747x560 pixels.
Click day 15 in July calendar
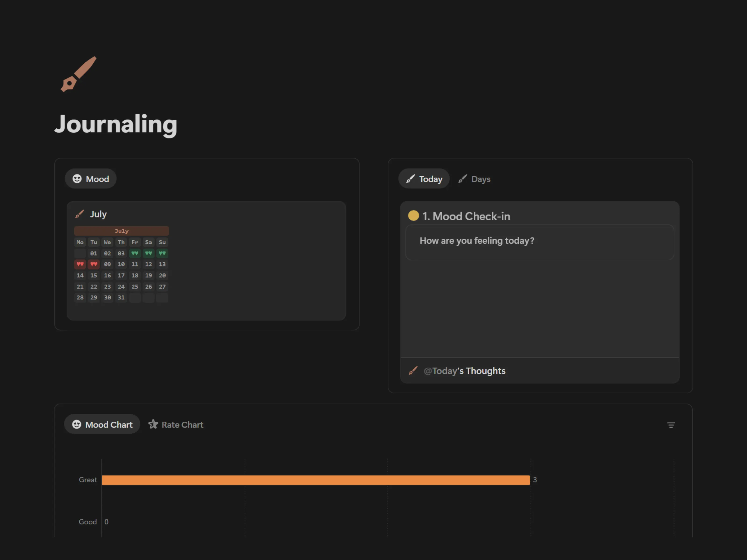tap(94, 275)
